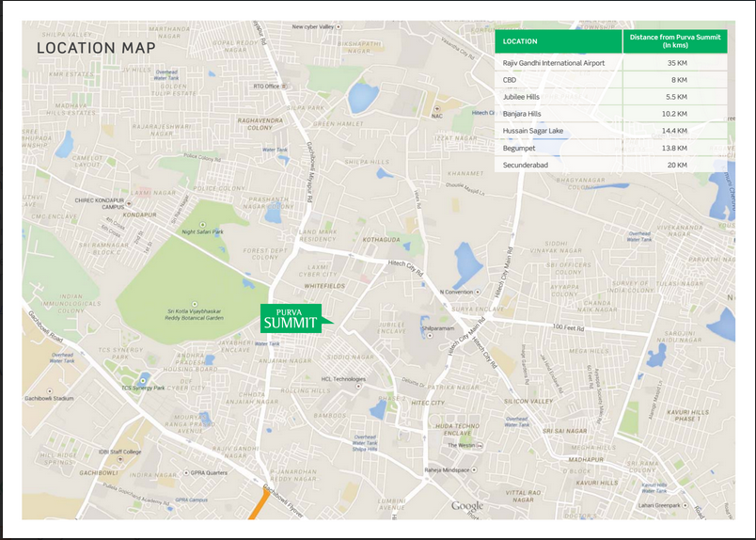Select the Deloitte Dr road label
Screen dimensions: 756x540
(x=413, y=383)
